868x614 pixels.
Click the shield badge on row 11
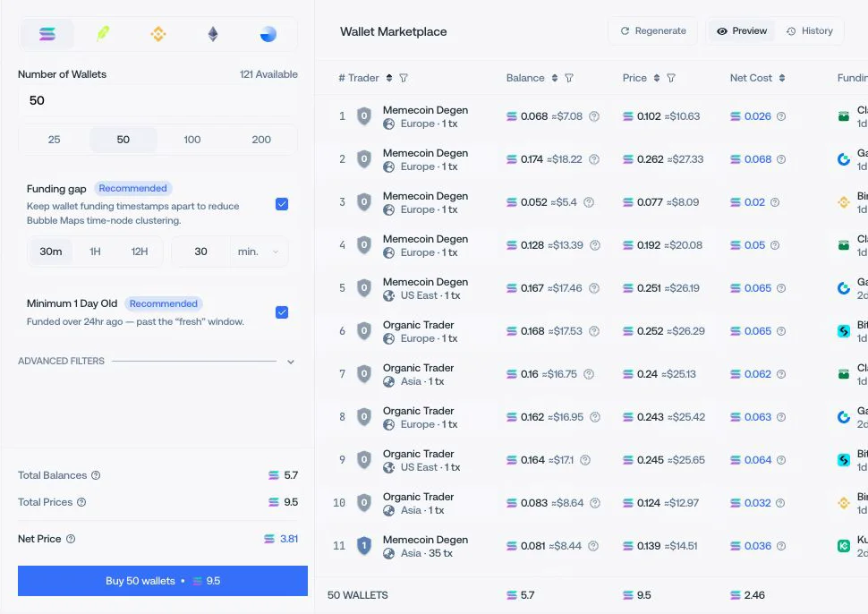tap(363, 546)
